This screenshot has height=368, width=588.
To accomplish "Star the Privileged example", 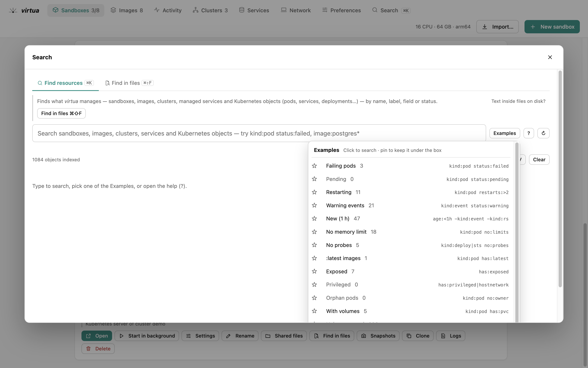I will pos(314,285).
